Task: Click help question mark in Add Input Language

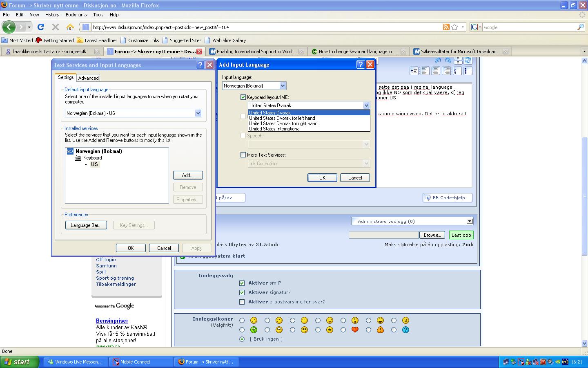Action: click(361, 65)
